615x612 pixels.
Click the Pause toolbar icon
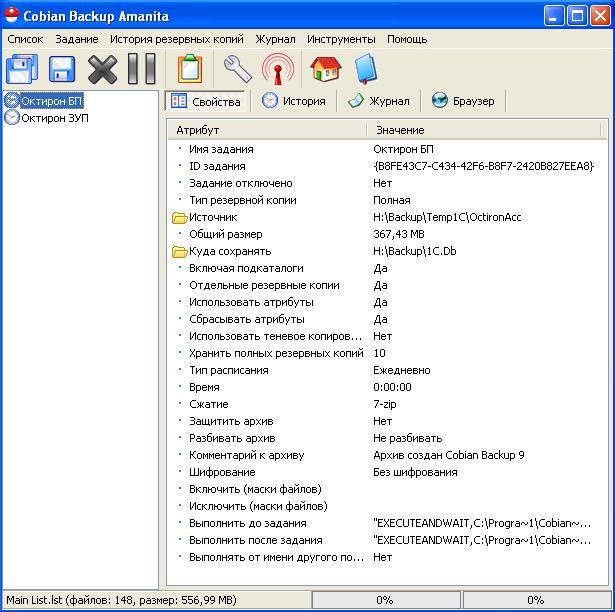[141, 69]
